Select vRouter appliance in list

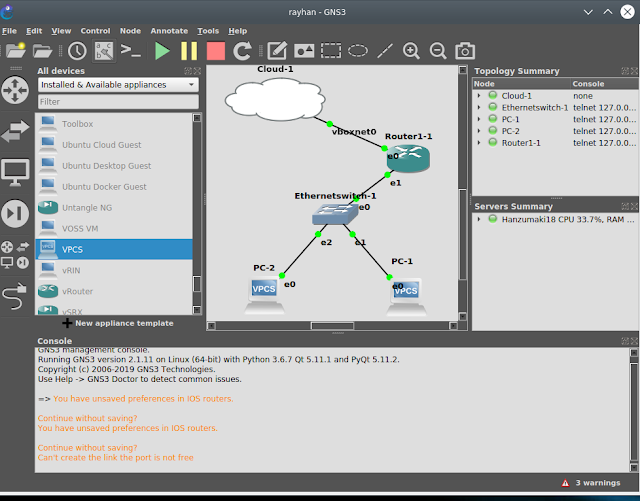(114, 291)
